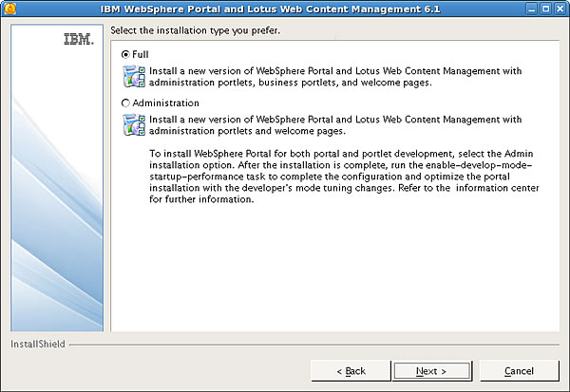Click the window title bar text
570x392 pixels.
270,9
